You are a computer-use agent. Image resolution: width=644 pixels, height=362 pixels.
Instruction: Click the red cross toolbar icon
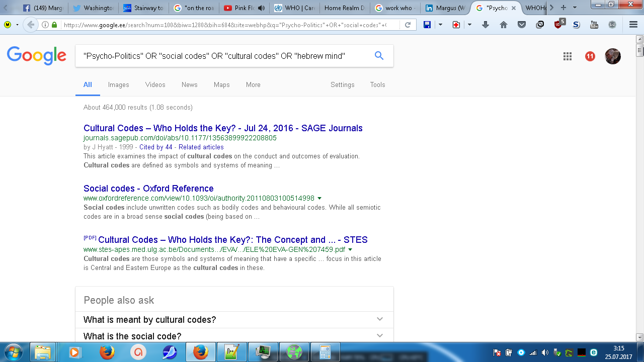(x=456, y=25)
